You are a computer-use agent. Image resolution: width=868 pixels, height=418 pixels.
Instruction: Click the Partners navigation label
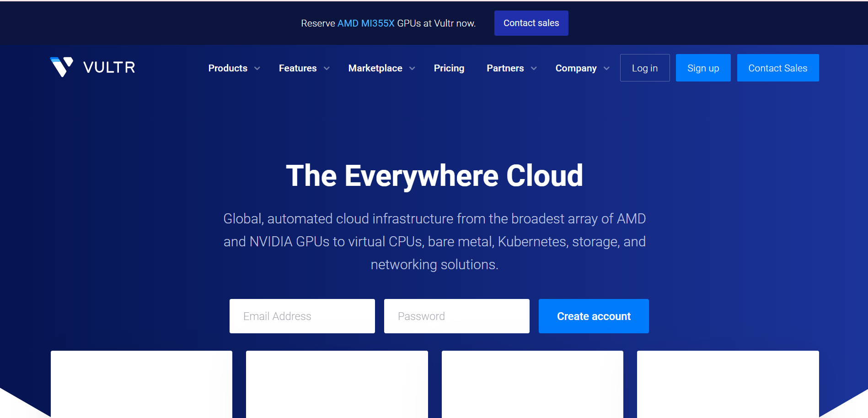pyautogui.click(x=505, y=68)
